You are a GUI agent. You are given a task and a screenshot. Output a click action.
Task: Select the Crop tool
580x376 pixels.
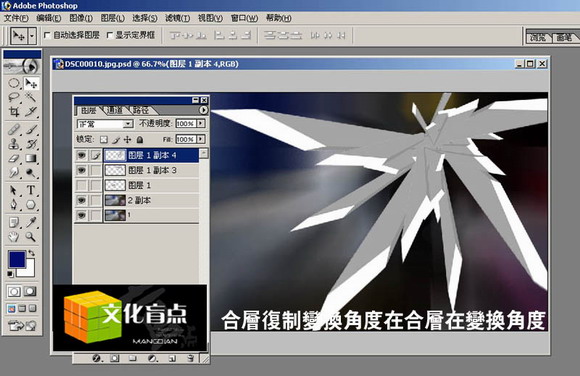[x=14, y=112]
